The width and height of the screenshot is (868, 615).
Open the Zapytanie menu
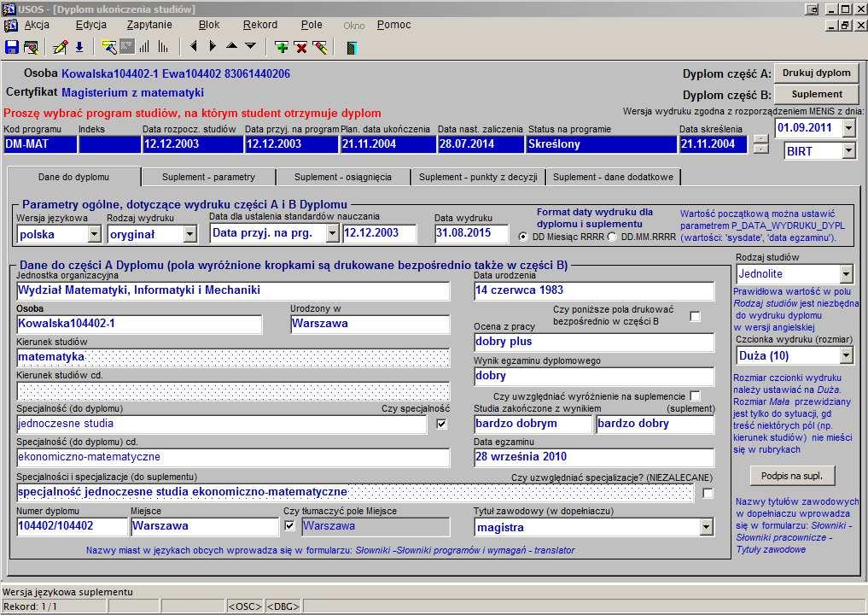point(149,25)
